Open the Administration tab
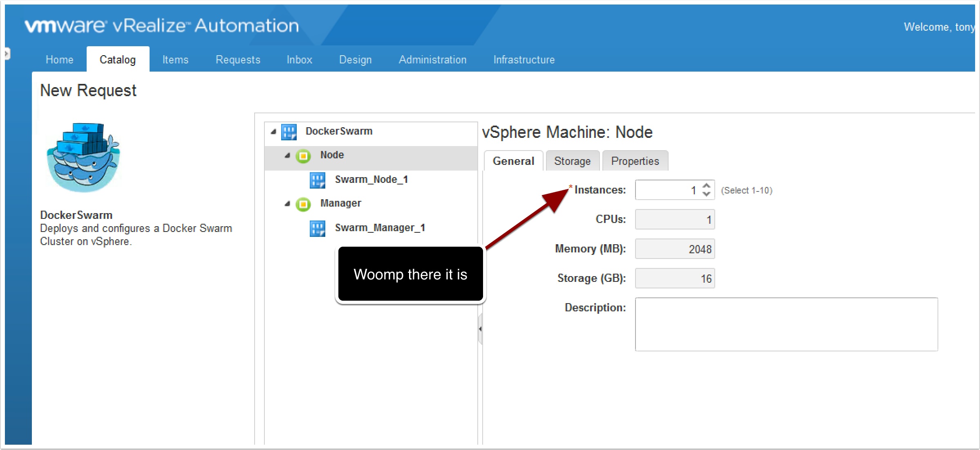Viewport: 980px width, 450px height. pyautogui.click(x=433, y=60)
